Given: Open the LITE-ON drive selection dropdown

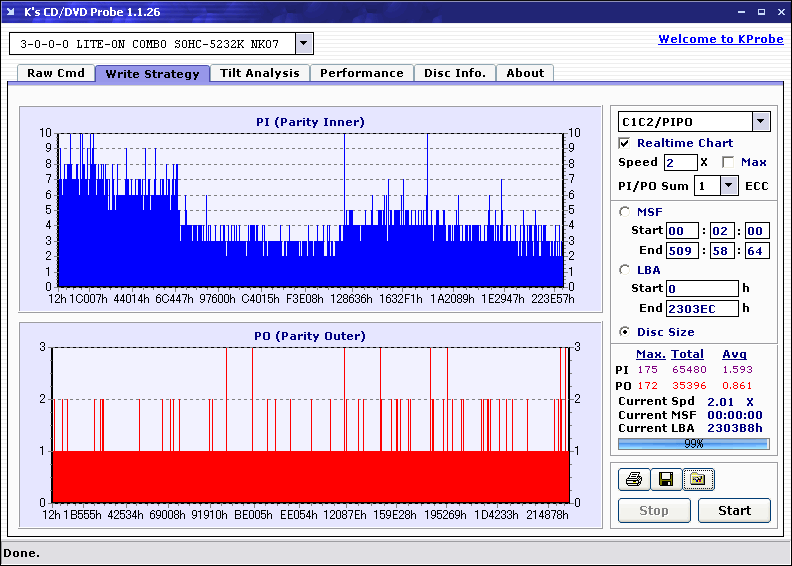Looking at the screenshot, I should pyautogui.click(x=304, y=44).
